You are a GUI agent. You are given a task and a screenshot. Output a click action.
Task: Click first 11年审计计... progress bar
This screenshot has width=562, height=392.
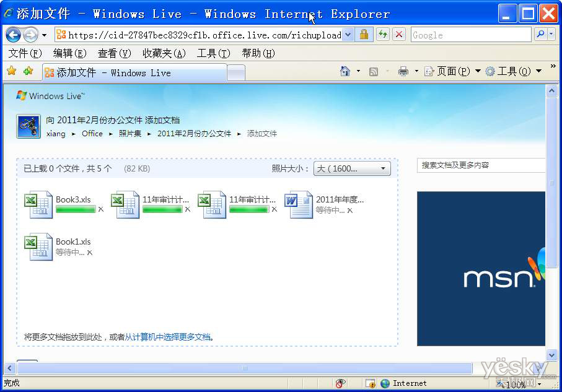coord(162,209)
